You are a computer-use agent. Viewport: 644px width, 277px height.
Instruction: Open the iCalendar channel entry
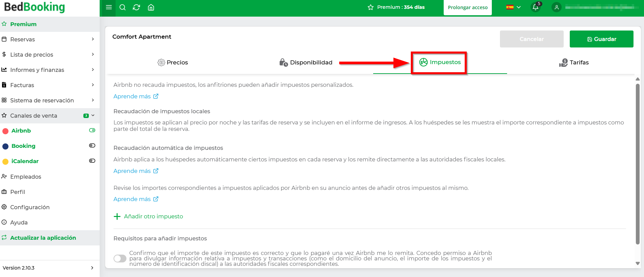click(25, 161)
